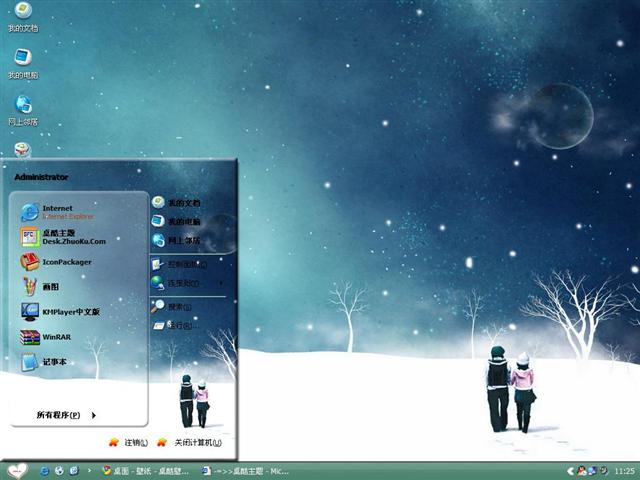Switch to the 桌酷主题 - Mic... taskbar window
Viewport: 640px width, 480px height.
click(246, 471)
